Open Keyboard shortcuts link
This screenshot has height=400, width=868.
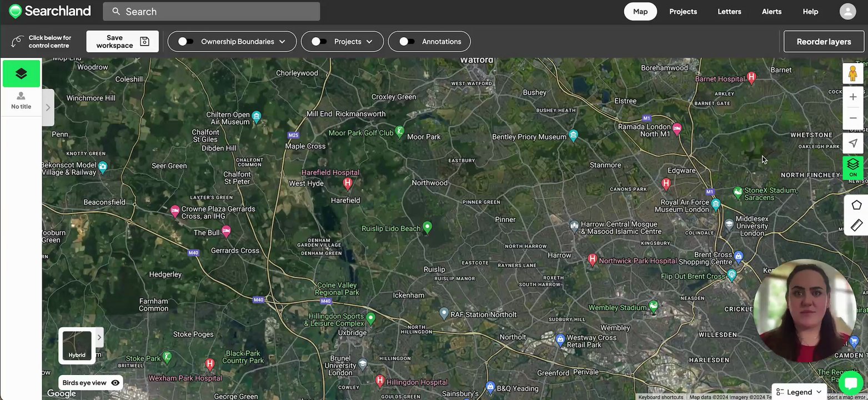[x=661, y=397]
